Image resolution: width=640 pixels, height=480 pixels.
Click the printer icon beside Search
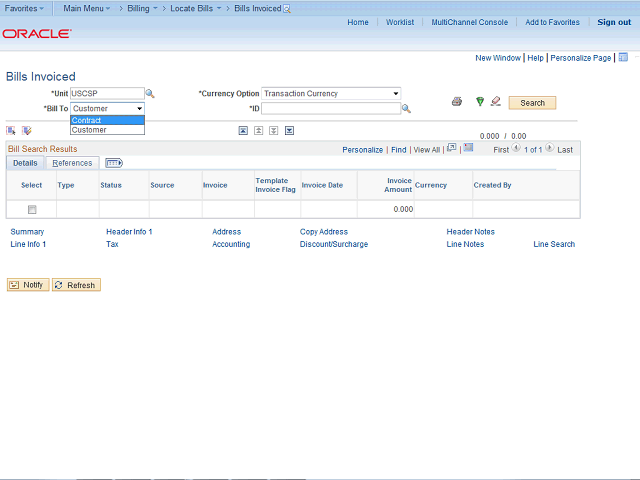(457, 102)
